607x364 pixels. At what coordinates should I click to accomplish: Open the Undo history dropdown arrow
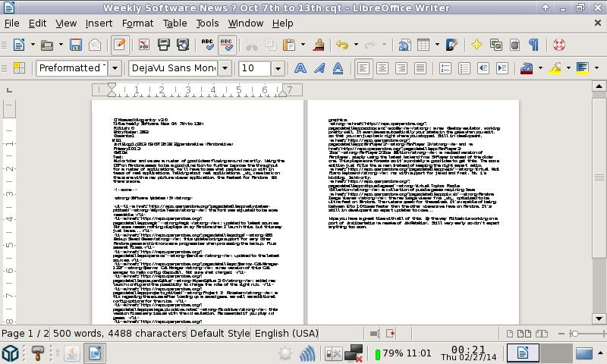[356, 45]
